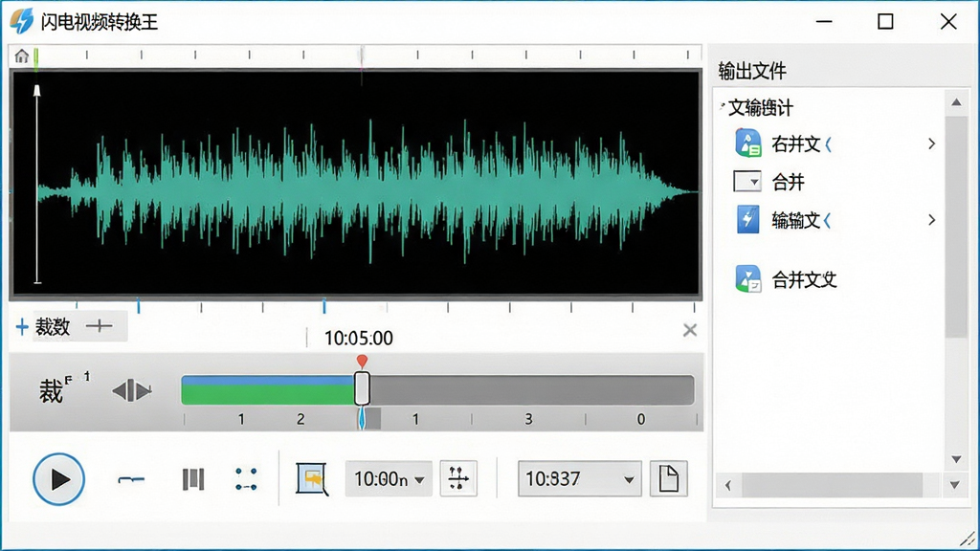Expand the 右并文 row chevron

coord(932,143)
